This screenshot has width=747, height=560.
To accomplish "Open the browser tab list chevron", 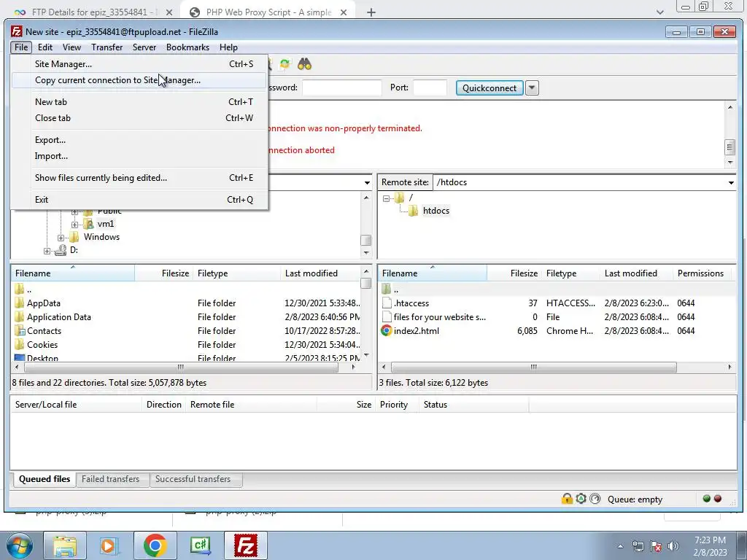I will tap(659, 12).
